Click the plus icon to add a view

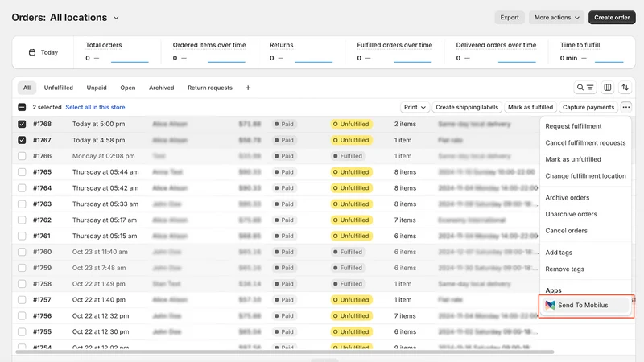248,88
